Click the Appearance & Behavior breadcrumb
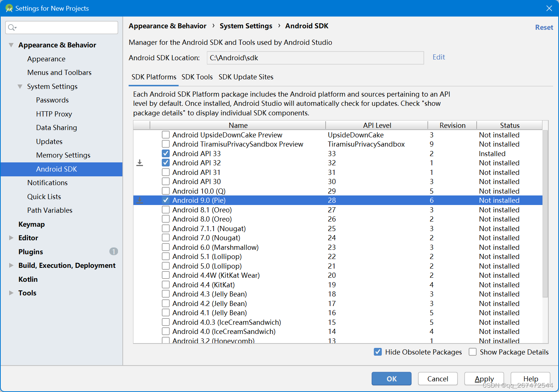This screenshot has width=559, height=392. tap(168, 26)
